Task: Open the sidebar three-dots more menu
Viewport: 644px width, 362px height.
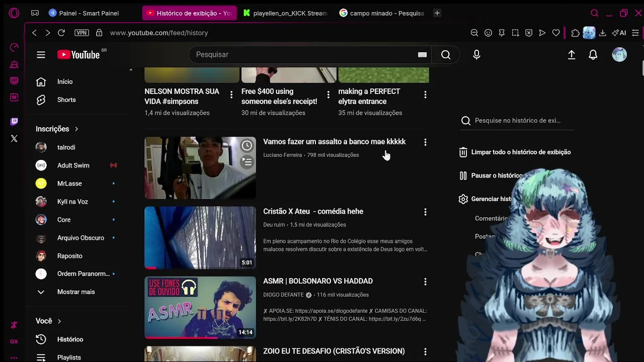Action: [x=14, y=358]
